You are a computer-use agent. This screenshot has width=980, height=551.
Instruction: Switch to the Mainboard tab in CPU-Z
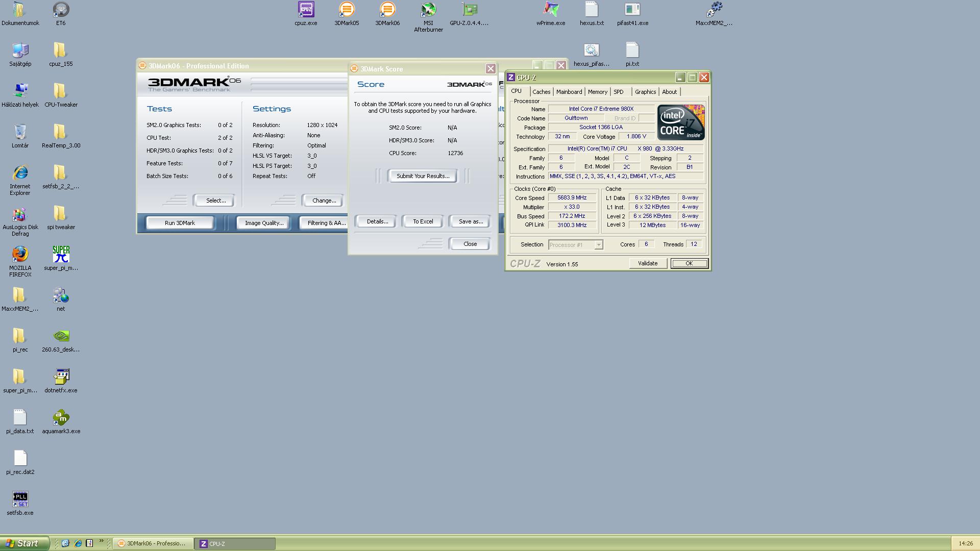[569, 92]
